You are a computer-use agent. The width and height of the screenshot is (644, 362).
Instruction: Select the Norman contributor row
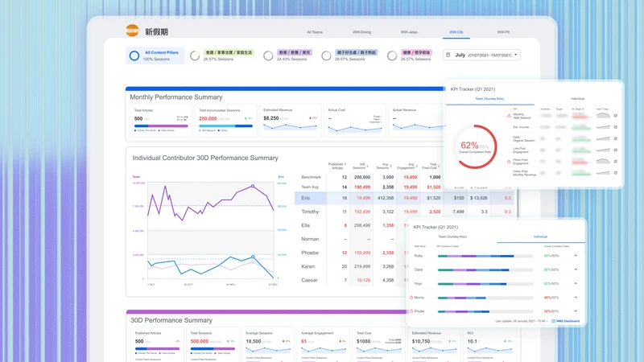point(351,239)
